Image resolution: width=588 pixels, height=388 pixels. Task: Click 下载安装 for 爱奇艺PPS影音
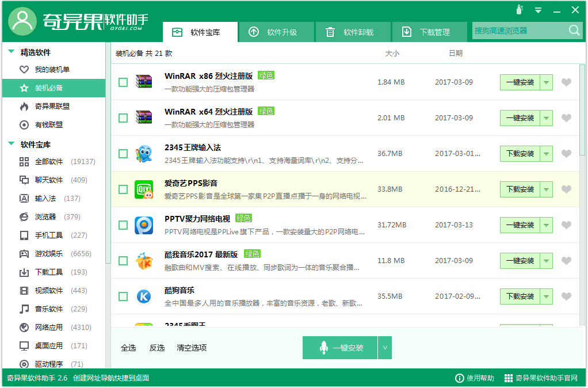pos(520,189)
